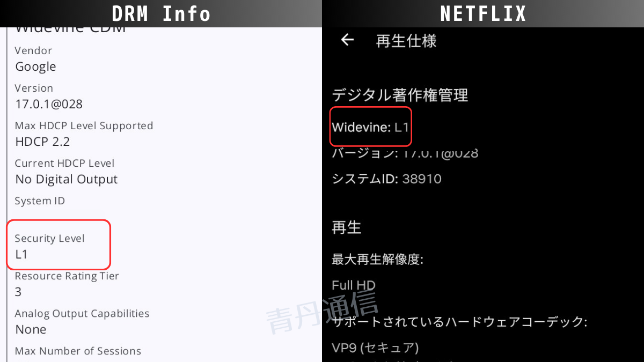This screenshot has height=362, width=644.
Task: Tap the back arrow beside 再生仕様
Action: [x=348, y=40]
